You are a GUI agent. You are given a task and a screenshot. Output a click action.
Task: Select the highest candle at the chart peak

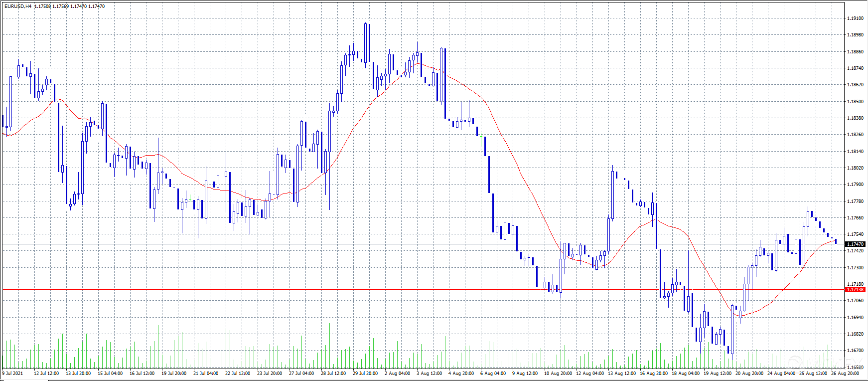[366, 42]
